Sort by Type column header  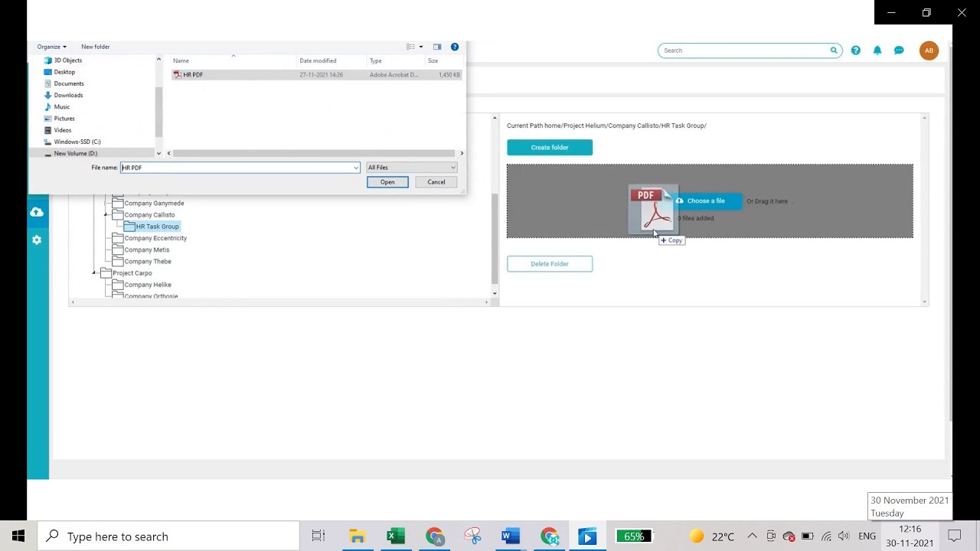click(x=376, y=60)
